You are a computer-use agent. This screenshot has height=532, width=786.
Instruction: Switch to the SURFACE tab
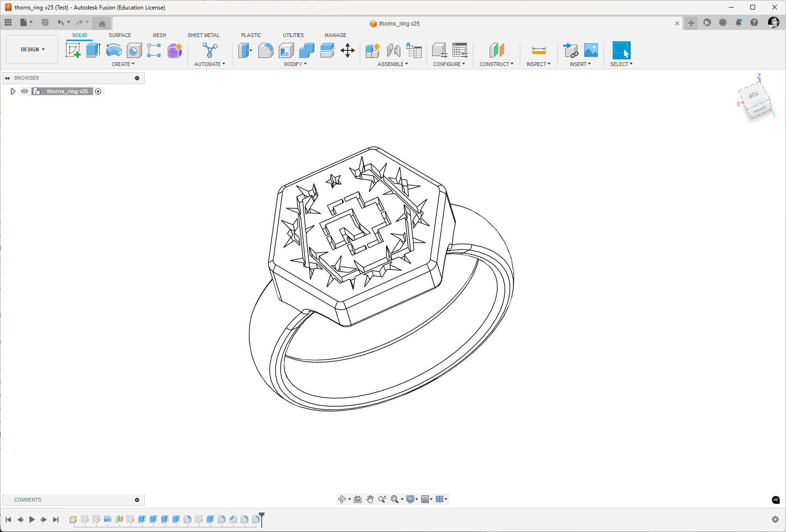click(120, 35)
